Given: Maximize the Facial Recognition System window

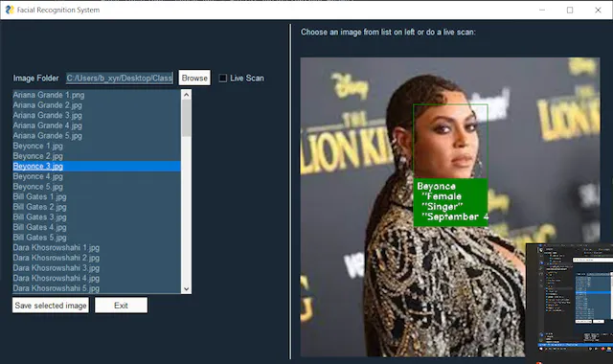Looking at the screenshot, I should (x=570, y=10).
